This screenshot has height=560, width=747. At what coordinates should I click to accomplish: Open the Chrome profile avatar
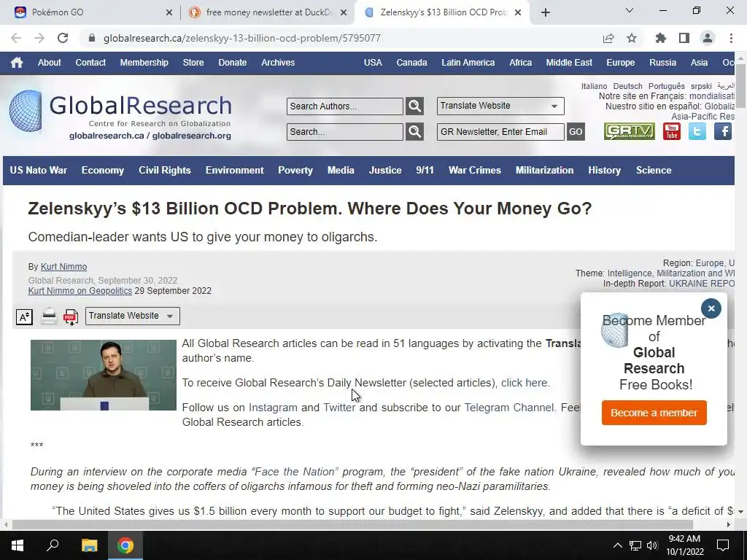pyautogui.click(x=708, y=38)
